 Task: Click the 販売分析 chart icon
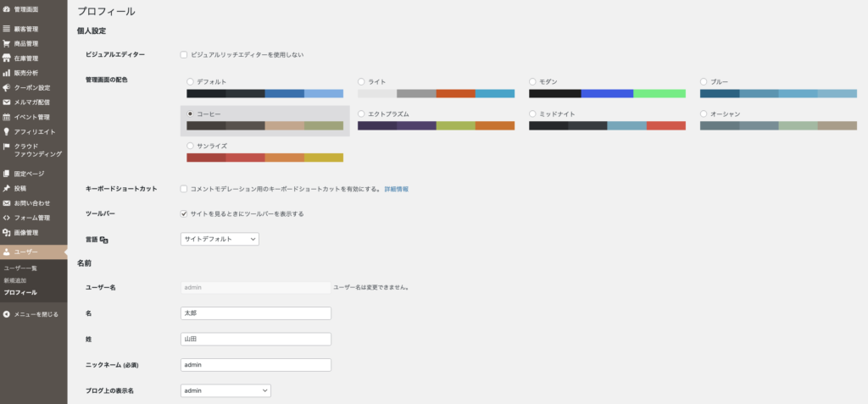(7, 73)
